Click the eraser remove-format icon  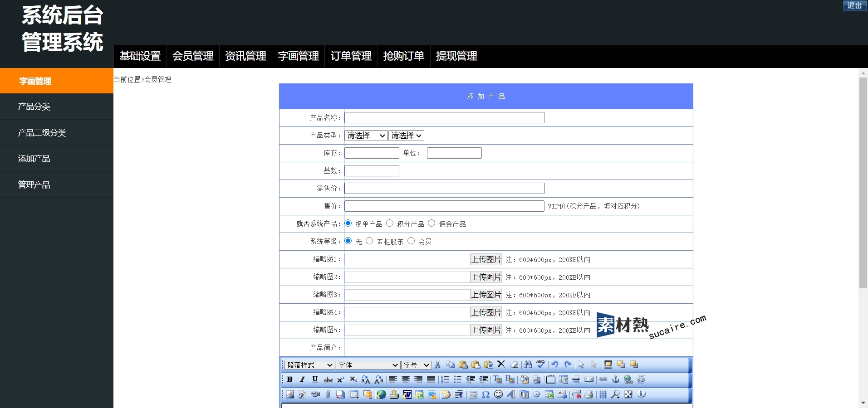514,364
